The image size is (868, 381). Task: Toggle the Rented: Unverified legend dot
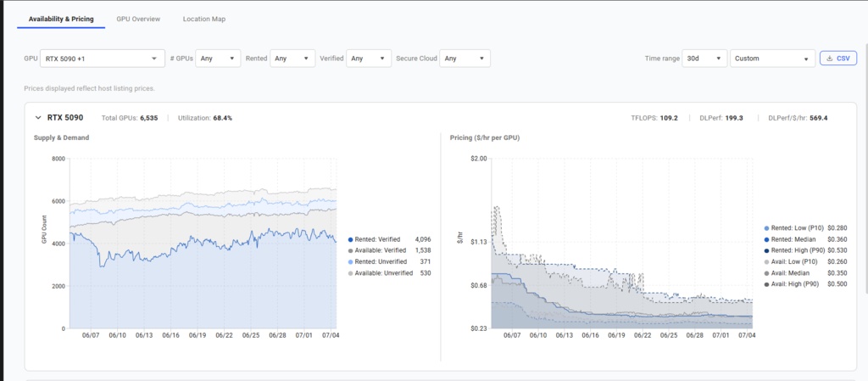tap(350, 261)
